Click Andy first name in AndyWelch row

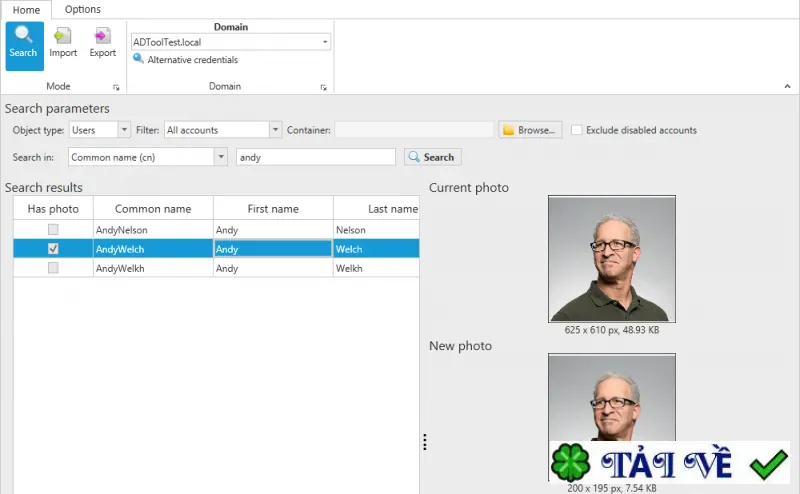[x=273, y=249]
